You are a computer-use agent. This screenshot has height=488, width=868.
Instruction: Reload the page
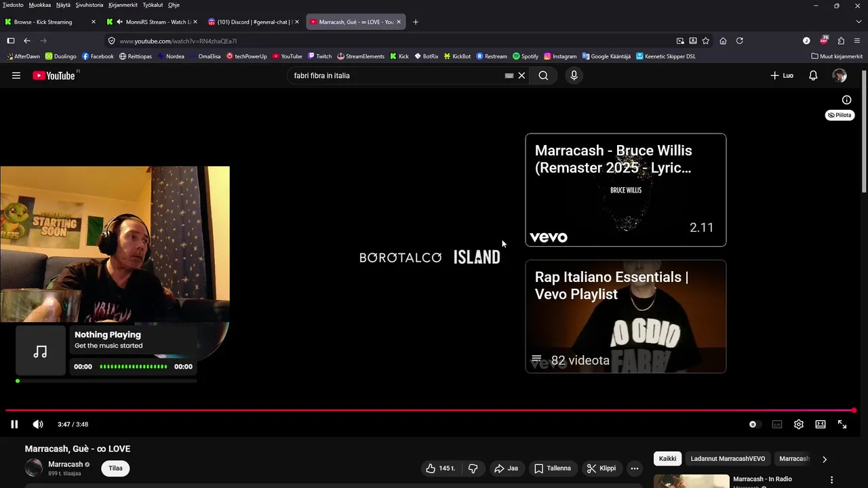coord(740,41)
